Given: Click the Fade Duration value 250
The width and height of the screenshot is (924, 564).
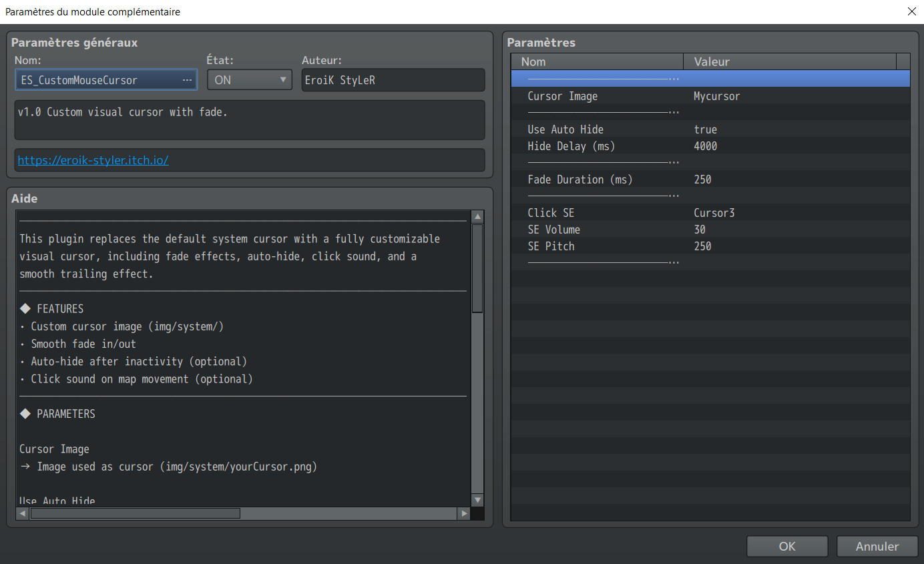Looking at the screenshot, I should (x=702, y=180).
